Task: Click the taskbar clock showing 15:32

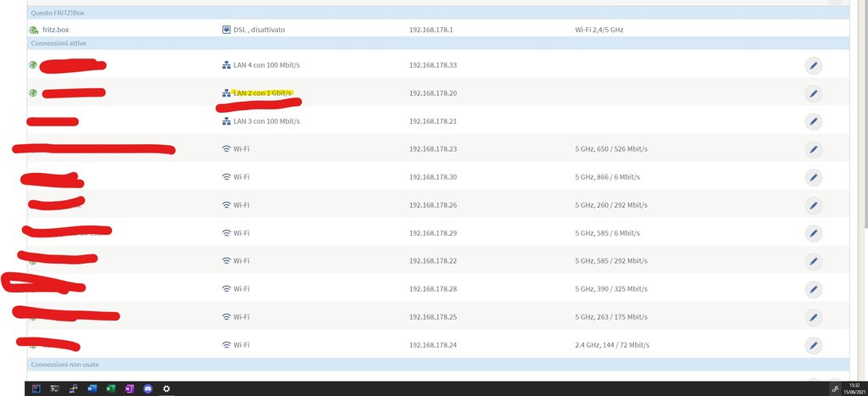Action: pos(853,388)
